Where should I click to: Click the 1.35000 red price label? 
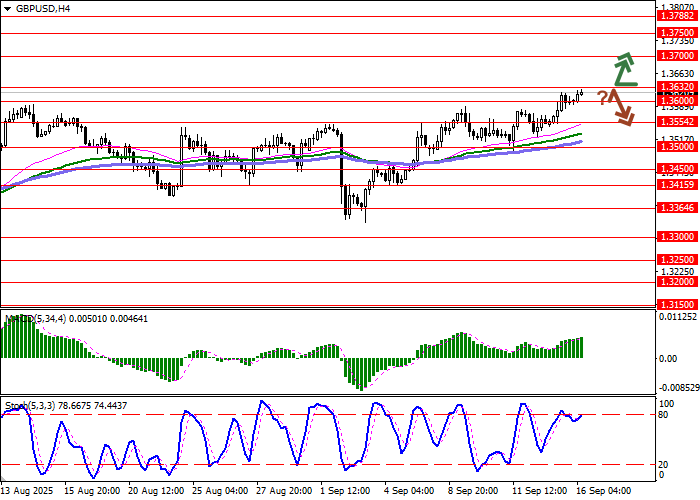[x=677, y=146]
